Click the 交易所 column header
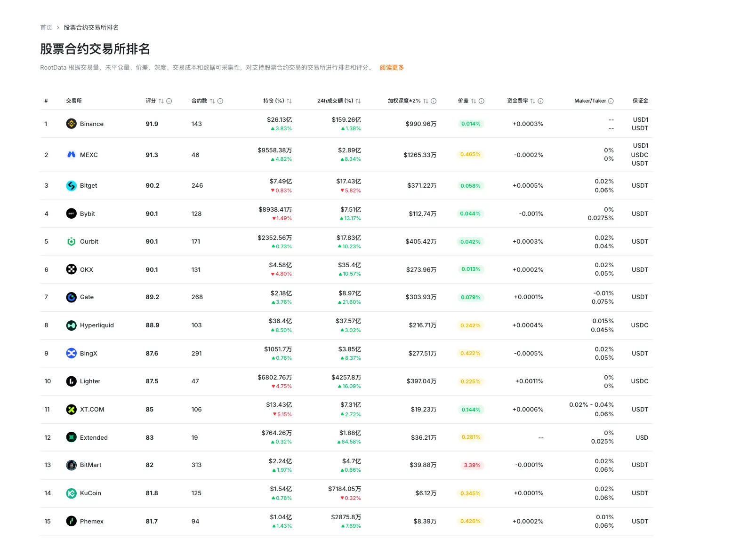The width and height of the screenshot is (756, 539). coord(74,101)
